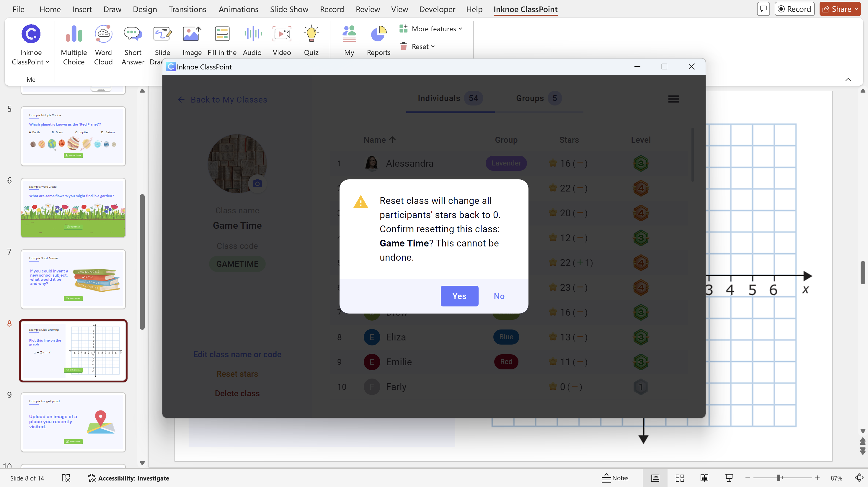Open the Inknoe ClassPoint account icon

(x=31, y=34)
